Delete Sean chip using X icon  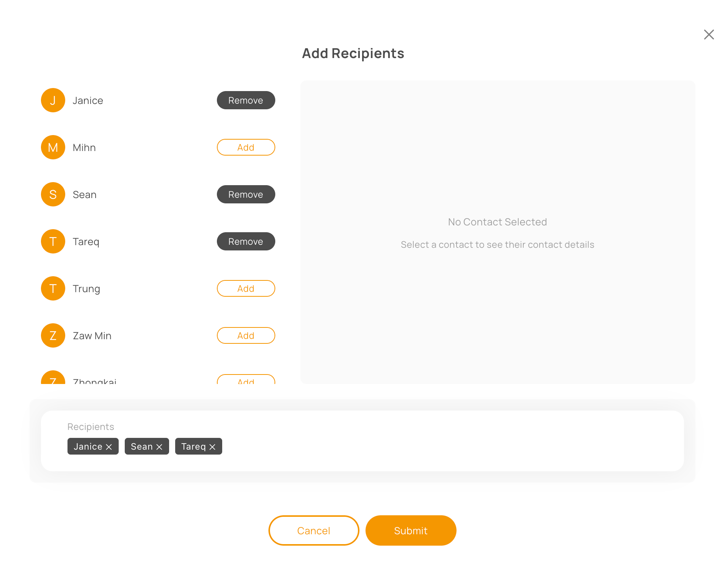160,447
